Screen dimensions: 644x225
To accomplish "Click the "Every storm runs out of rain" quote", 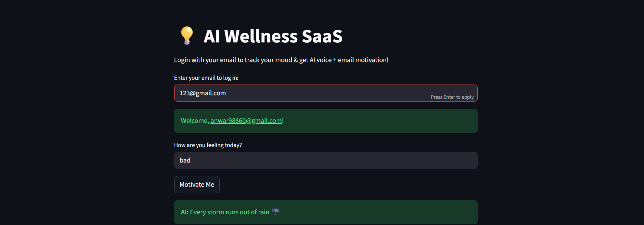I will pos(229,212).
